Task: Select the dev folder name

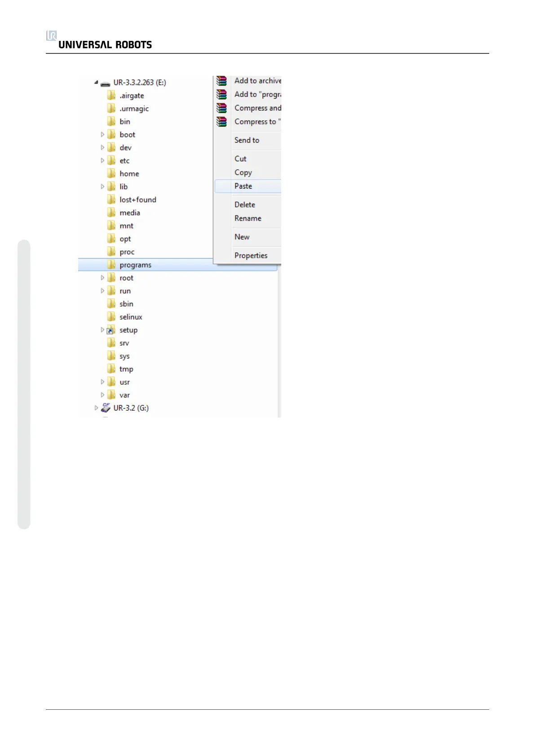Action: click(126, 148)
